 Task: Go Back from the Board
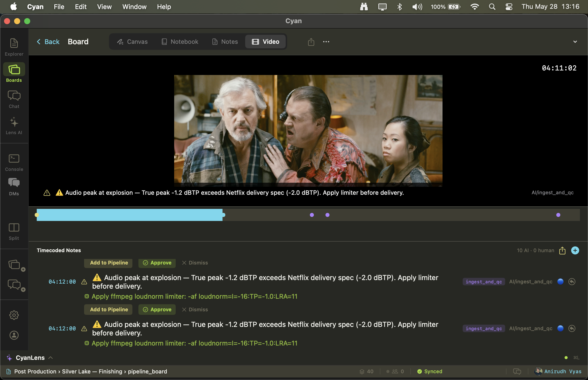48,42
